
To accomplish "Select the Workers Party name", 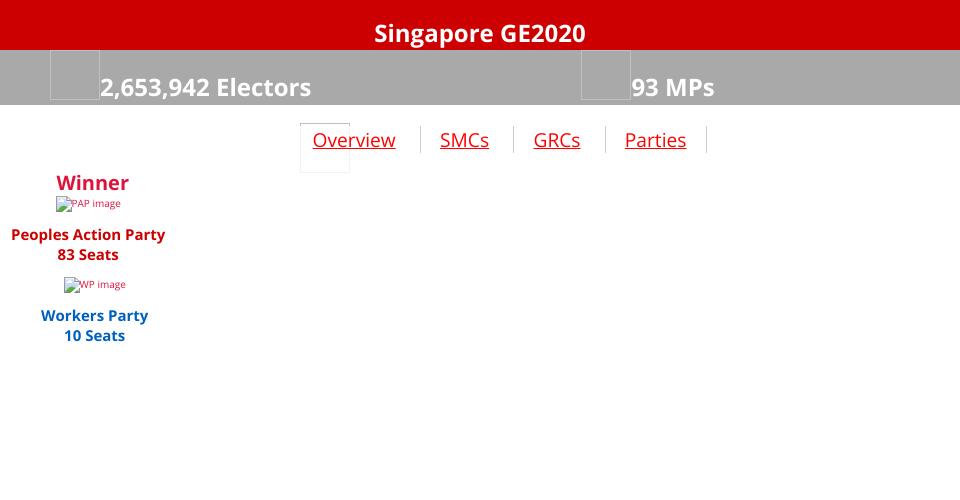I will tap(94, 316).
